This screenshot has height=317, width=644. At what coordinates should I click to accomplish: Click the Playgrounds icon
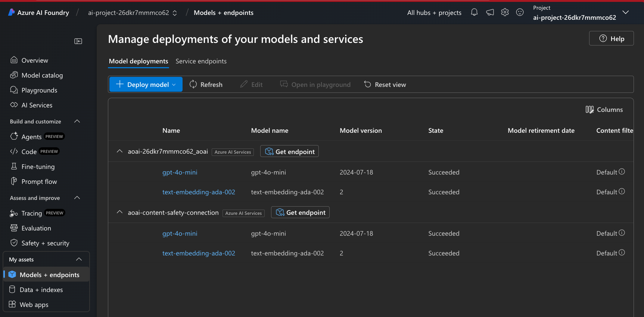[14, 90]
